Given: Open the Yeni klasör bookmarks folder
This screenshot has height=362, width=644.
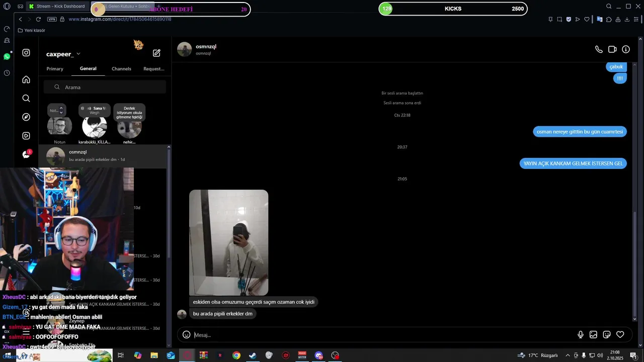Looking at the screenshot, I should pos(32,30).
